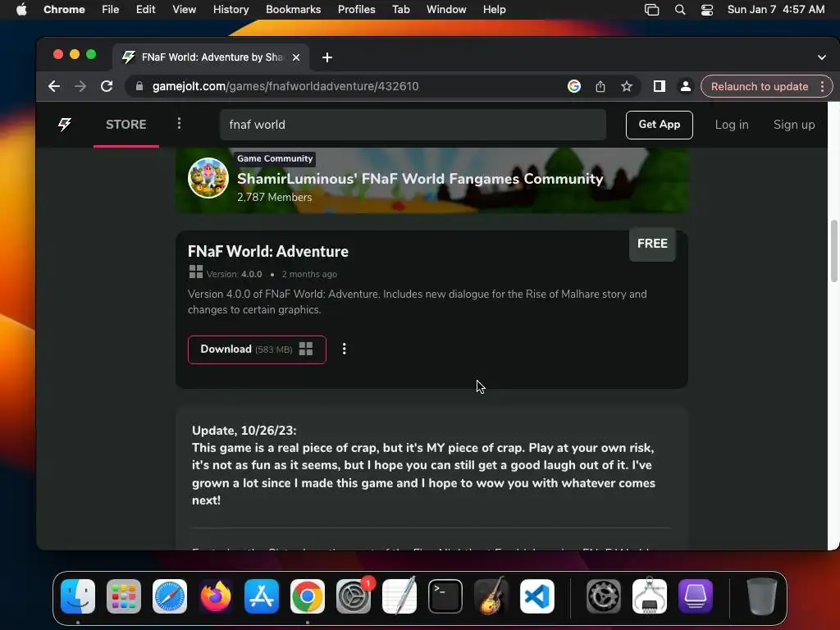Viewport: 840px width, 630px height.
Task: Click the share page icon
Action: [x=600, y=86]
